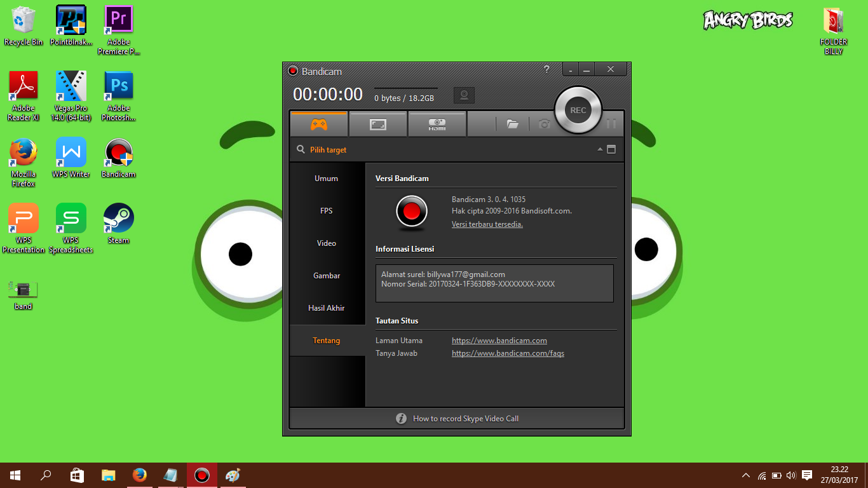Click the Bandicam 3.0.4.1035 version text
868x488 pixels.
pyautogui.click(x=489, y=200)
